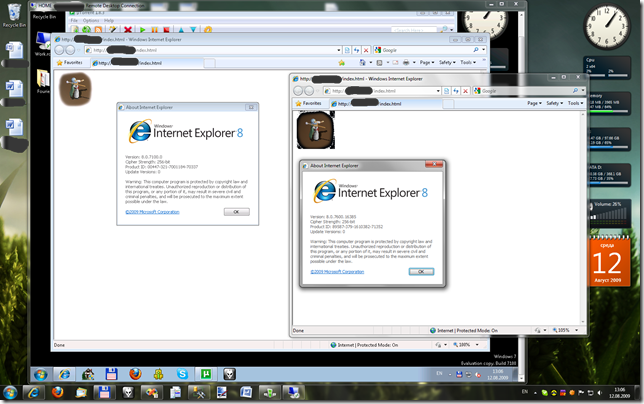Toggle Compatibility View in front IE window
The image size is (644, 404).
click(446, 91)
